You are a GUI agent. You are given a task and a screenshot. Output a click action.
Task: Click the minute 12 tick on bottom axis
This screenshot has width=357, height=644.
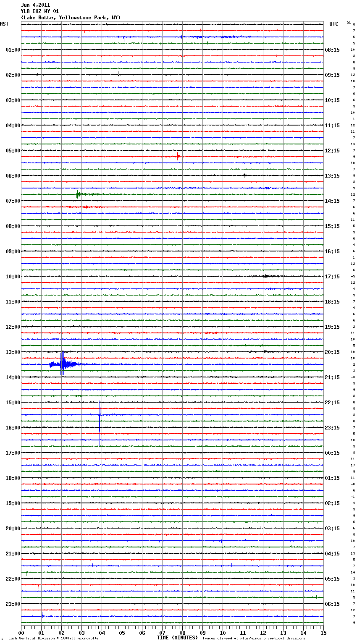coord(263,633)
